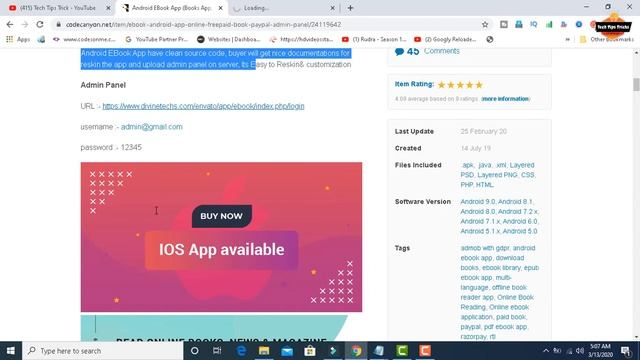Open the Other Bookmarks folder
This screenshot has height=360, width=640.
607,39
